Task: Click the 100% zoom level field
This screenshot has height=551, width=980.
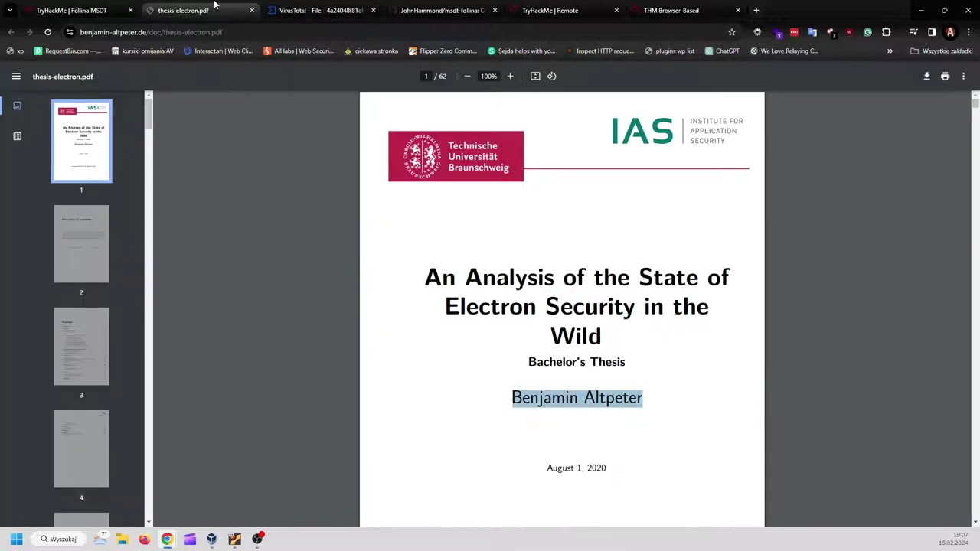Action: tap(488, 77)
